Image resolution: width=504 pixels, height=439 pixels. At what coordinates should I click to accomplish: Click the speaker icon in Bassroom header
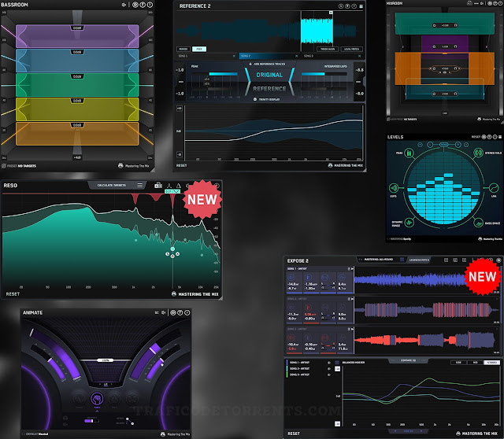(x=124, y=5)
